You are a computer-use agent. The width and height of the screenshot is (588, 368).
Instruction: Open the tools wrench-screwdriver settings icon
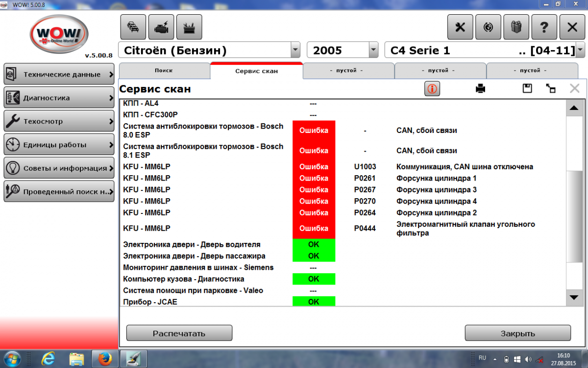tap(460, 27)
